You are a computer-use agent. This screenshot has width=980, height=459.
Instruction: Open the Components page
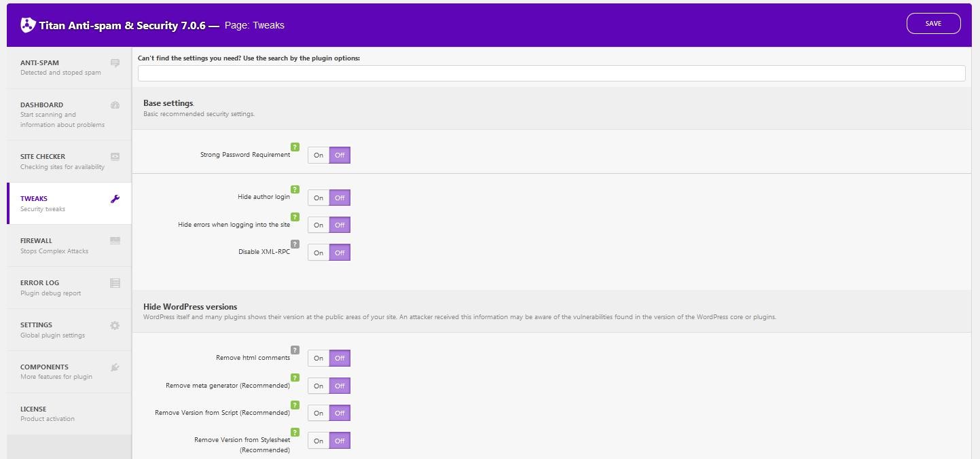pyautogui.click(x=69, y=371)
